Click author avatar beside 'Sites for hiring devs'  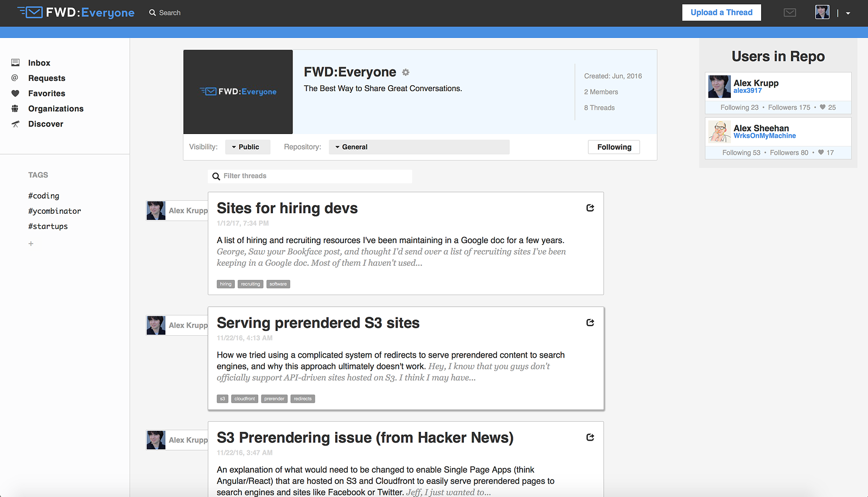(x=156, y=211)
